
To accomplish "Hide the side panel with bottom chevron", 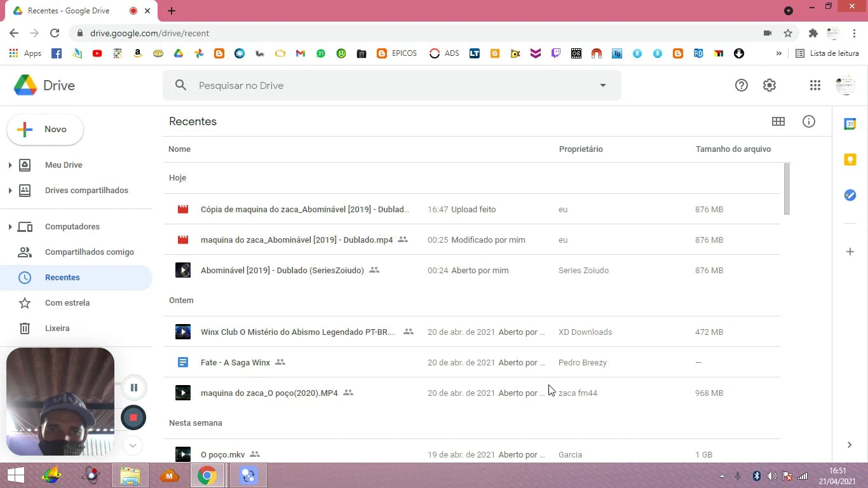I will [x=850, y=445].
